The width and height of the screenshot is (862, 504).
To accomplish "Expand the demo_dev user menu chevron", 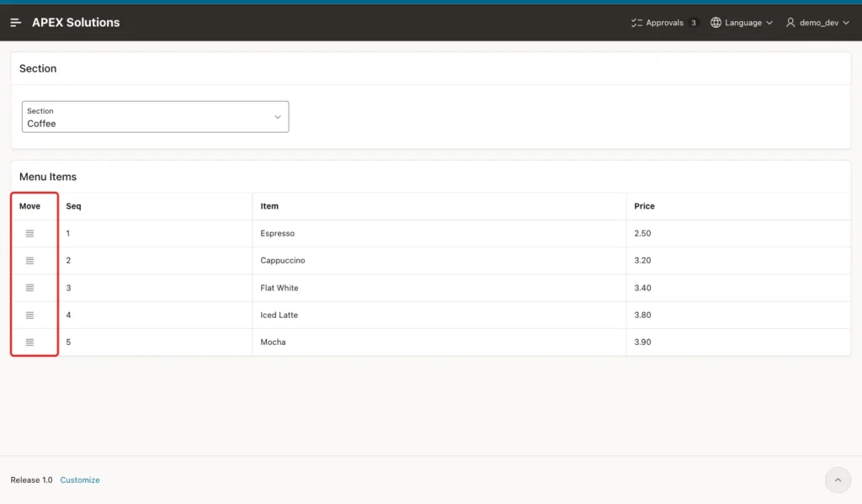I will 846,23.
